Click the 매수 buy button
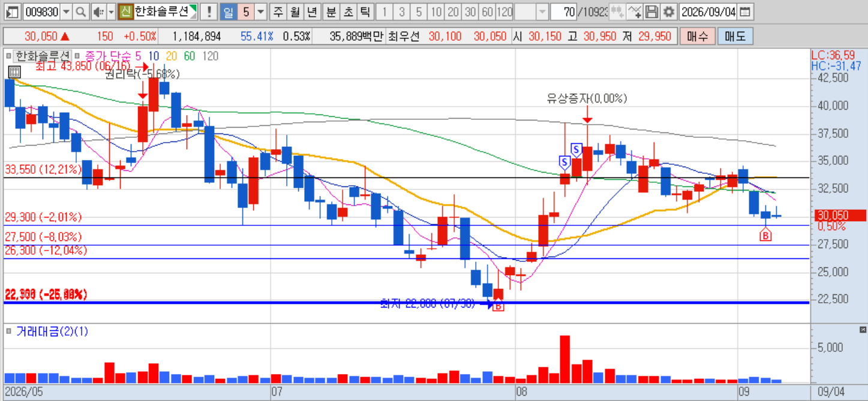 pos(698,36)
